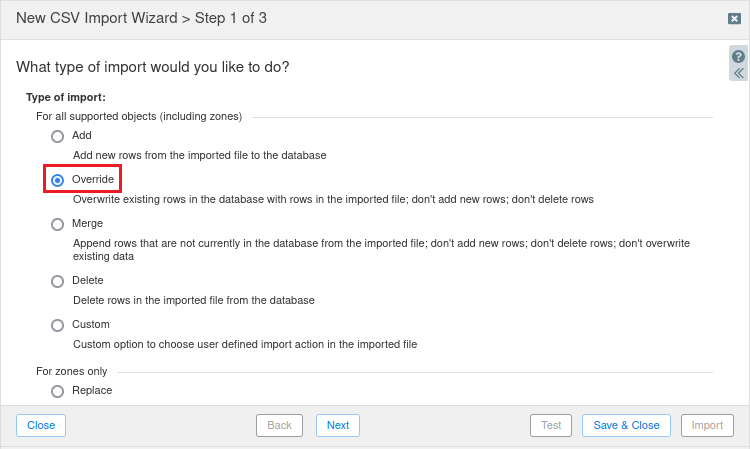Click the Close button at bottom left
The height and width of the screenshot is (449, 750).
41,425
